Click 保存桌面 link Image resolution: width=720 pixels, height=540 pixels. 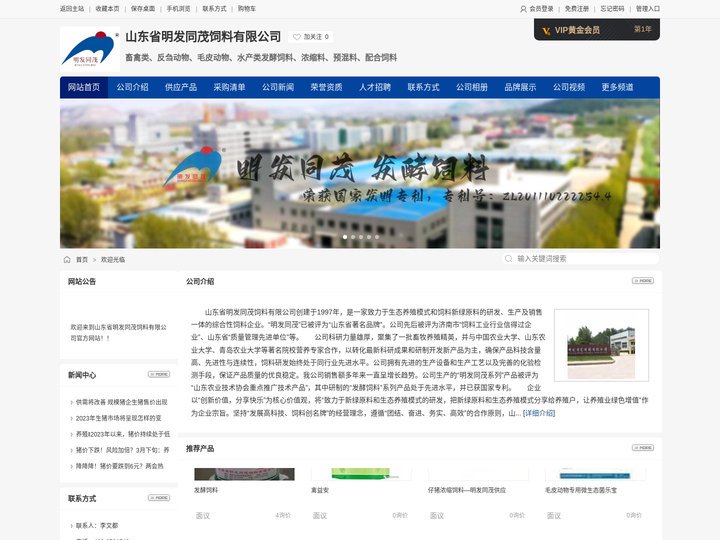(143, 9)
